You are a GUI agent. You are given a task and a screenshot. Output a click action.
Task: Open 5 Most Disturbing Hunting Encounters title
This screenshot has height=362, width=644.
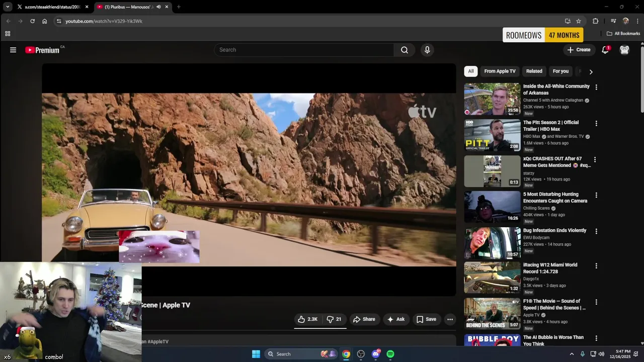point(555,198)
